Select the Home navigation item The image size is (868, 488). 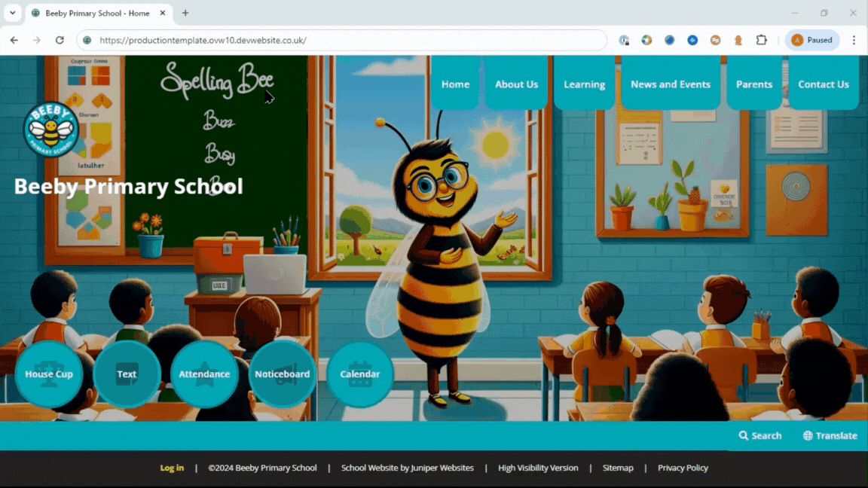pyautogui.click(x=455, y=84)
